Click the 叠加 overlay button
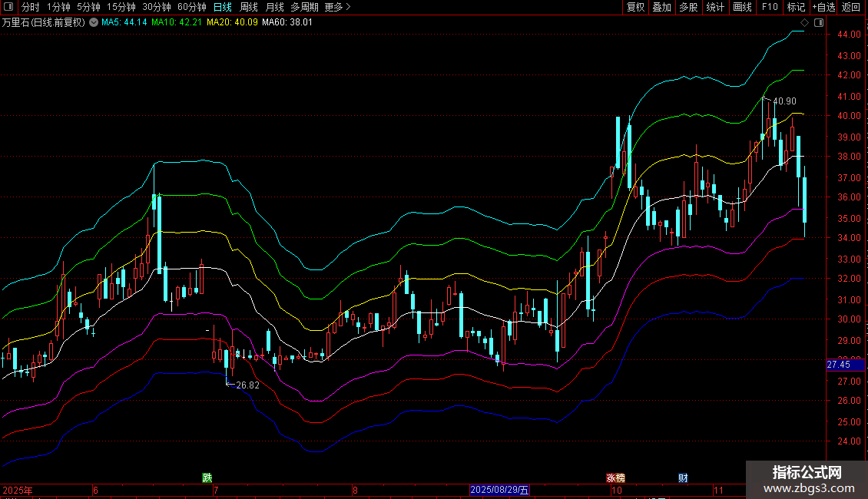The image size is (868, 499). pos(661,7)
